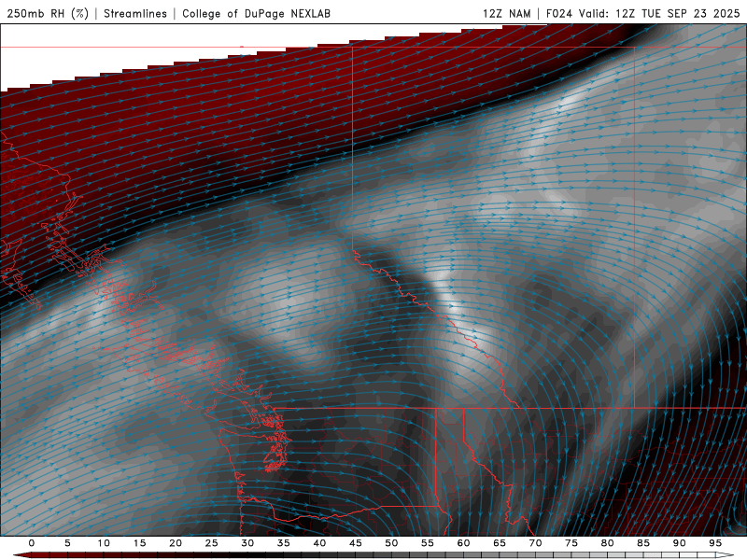Click the "45" color scale label

click(356, 543)
